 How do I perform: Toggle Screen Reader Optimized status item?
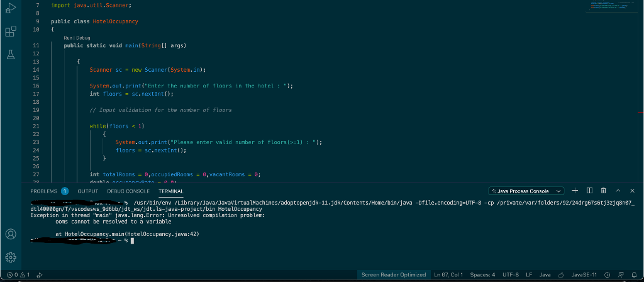[x=394, y=274]
